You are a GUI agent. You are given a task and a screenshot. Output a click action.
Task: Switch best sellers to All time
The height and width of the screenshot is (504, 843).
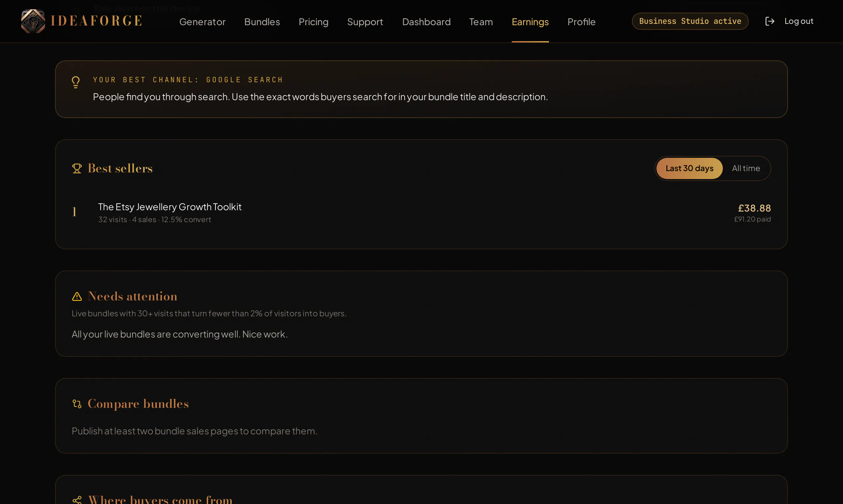click(x=746, y=168)
